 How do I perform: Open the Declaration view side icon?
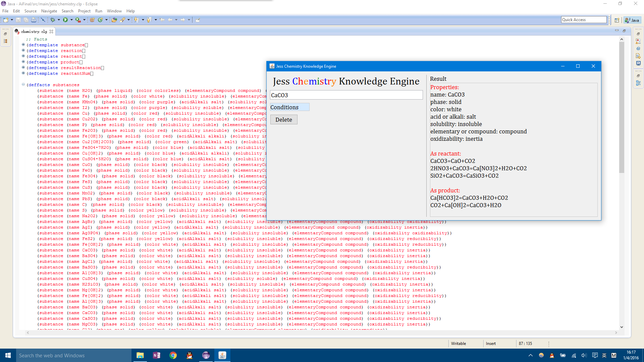pos(638,56)
